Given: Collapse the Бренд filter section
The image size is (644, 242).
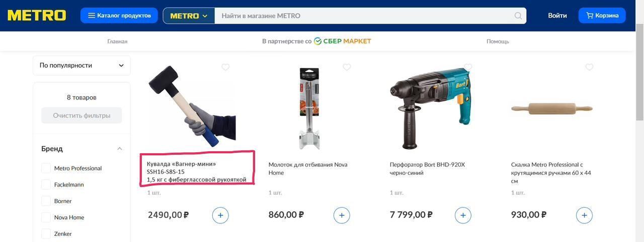Looking at the screenshot, I should click(120, 149).
